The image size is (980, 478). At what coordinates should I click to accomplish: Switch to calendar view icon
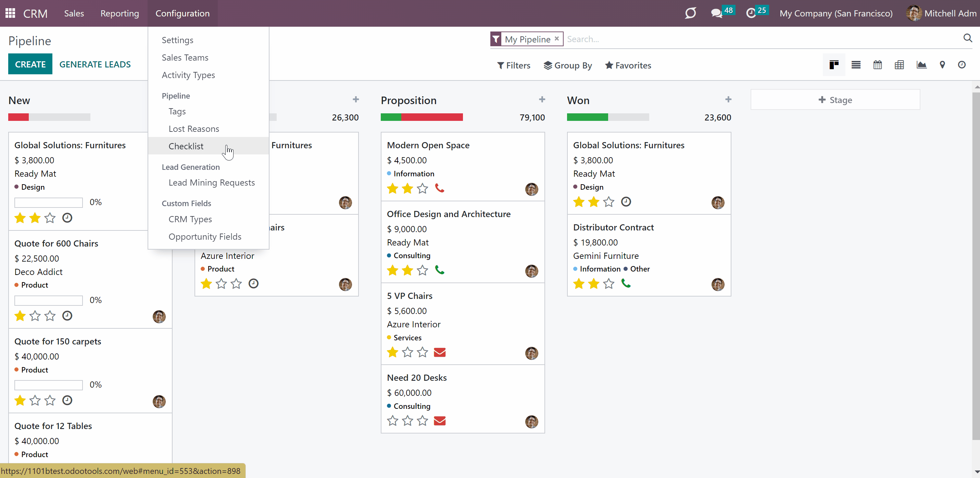point(877,65)
